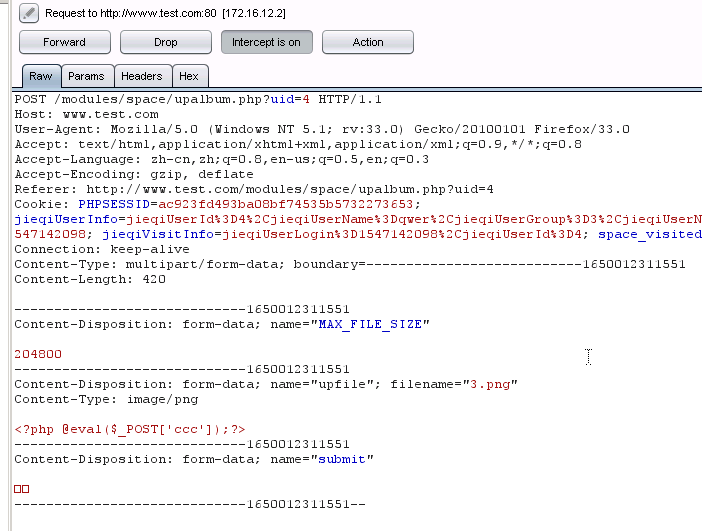The width and height of the screenshot is (702, 531).
Task: Click the request target title text www.test.com:80
Action: 158,13
